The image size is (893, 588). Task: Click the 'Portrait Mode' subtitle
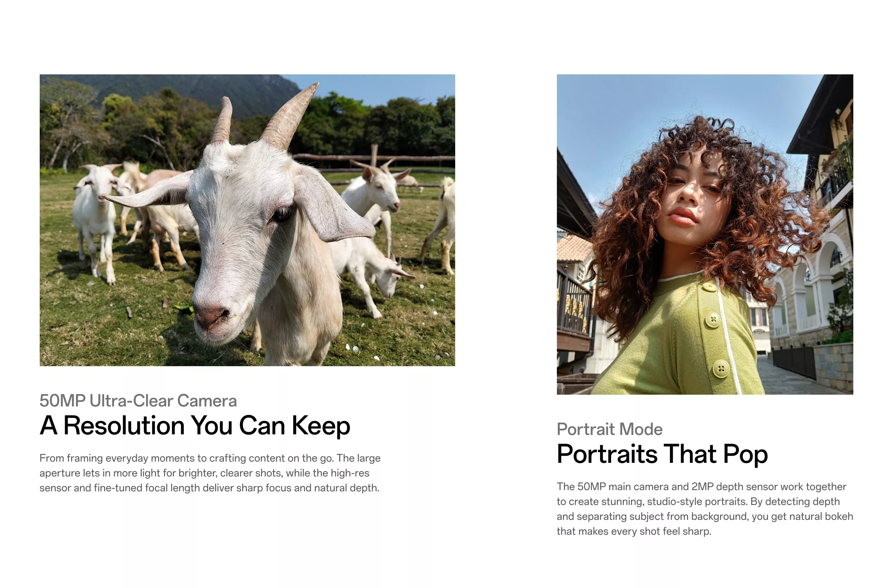[609, 429]
